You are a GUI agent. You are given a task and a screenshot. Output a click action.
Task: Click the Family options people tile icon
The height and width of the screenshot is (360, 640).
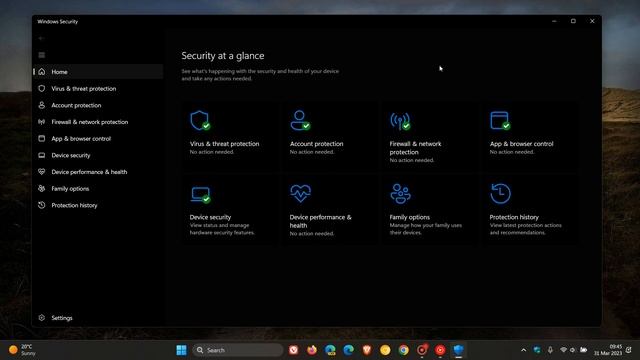click(x=400, y=193)
